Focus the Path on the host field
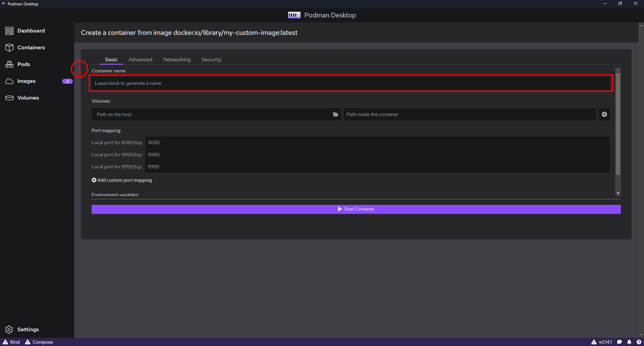 click(x=212, y=114)
